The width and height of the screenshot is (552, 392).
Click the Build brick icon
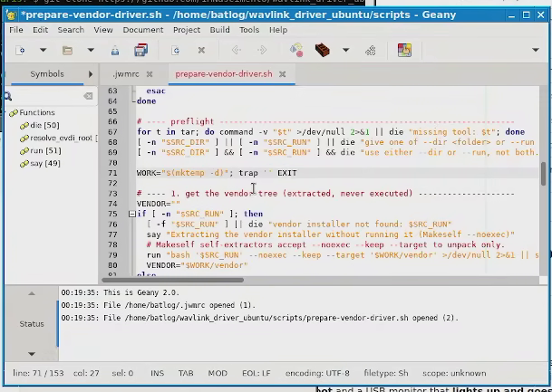[x=322, y=50]
